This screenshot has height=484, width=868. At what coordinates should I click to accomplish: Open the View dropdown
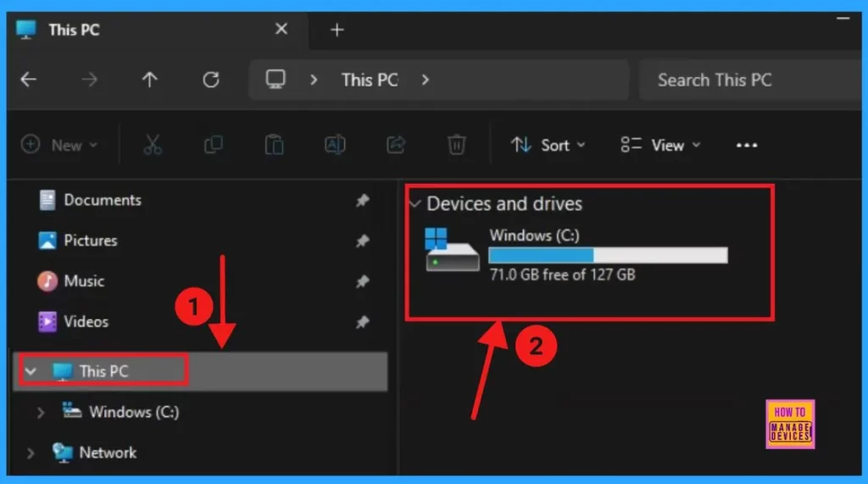tap(660, 145)
